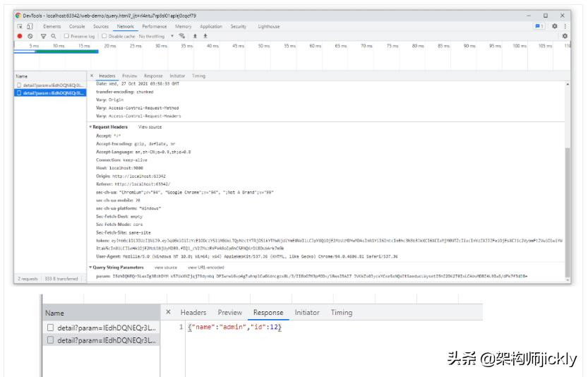Open the Lighthouse tab
588x377 pixels.
tap(269, 27)
